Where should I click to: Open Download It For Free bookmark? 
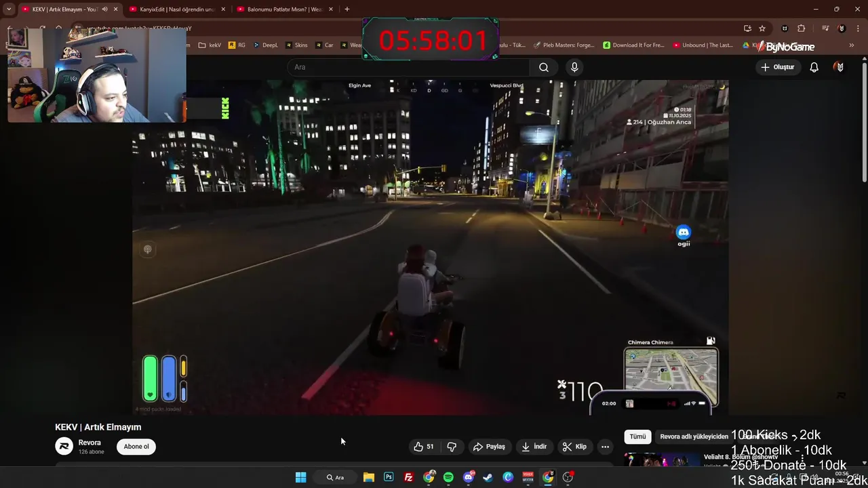633,45
